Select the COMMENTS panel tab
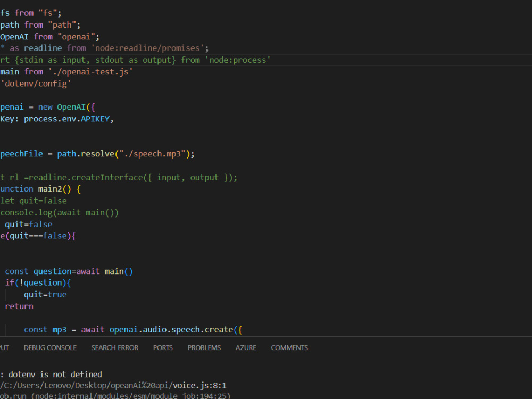The width and height of the screenshot is (532, 399). [x=289, y=348]
